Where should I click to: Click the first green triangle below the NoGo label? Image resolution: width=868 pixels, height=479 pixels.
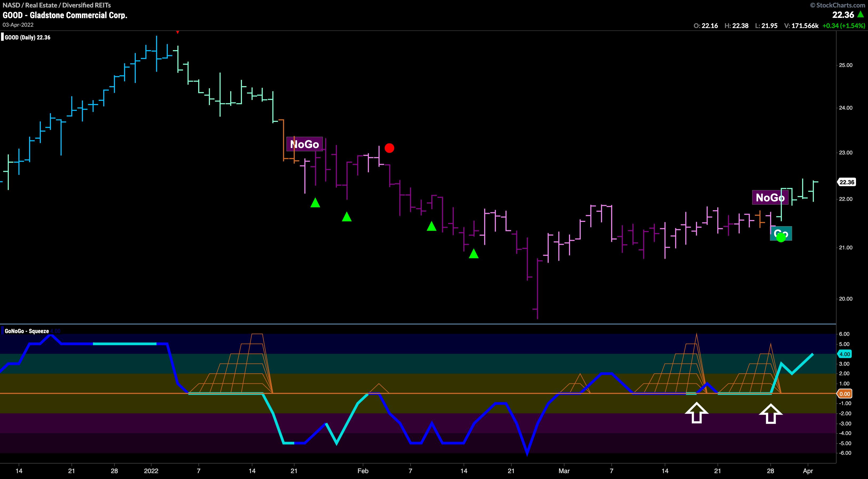[x=315, y=203]
